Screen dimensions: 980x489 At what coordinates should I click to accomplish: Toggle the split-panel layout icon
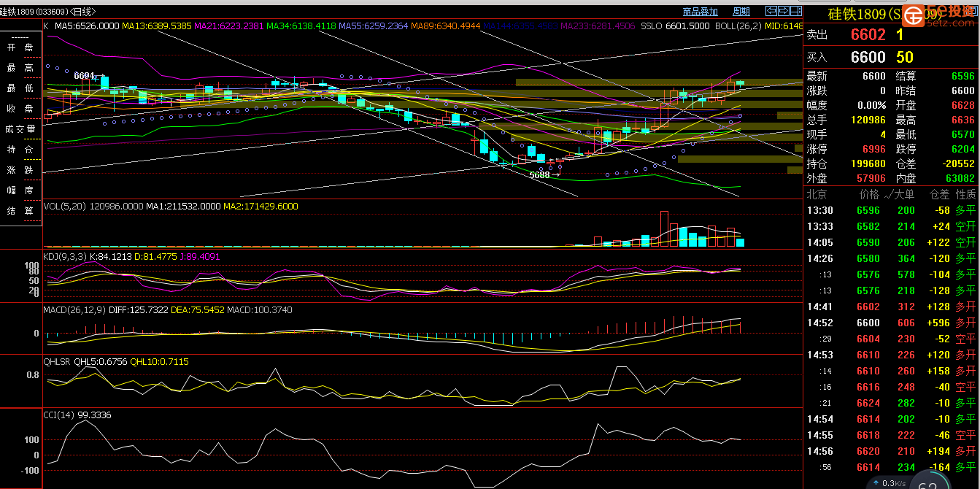796,11
